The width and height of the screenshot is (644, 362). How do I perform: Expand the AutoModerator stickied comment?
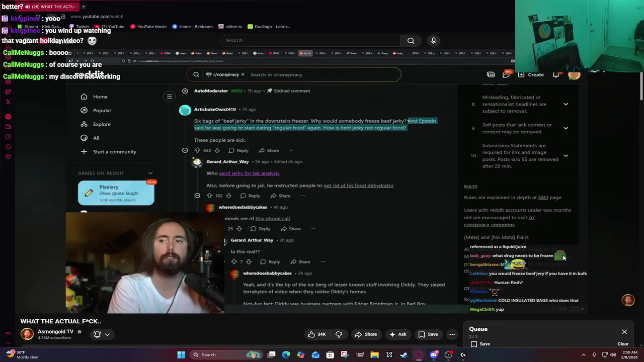[x=185, y=91]
